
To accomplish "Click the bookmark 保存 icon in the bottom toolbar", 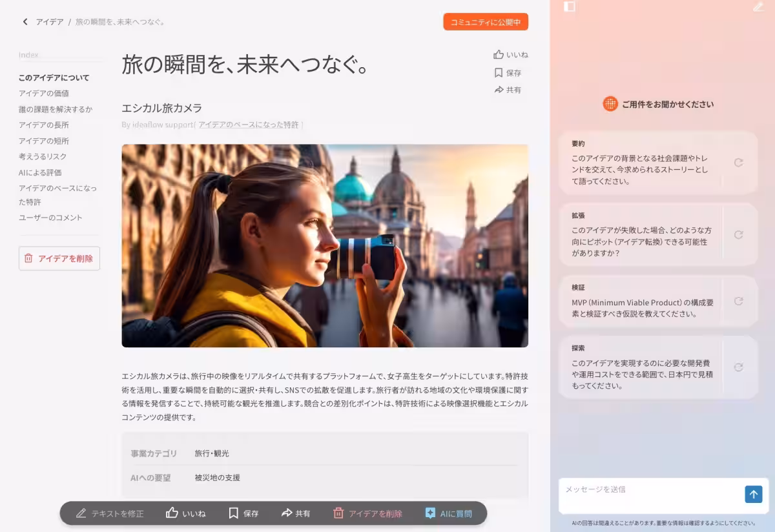I will (234, 514).
